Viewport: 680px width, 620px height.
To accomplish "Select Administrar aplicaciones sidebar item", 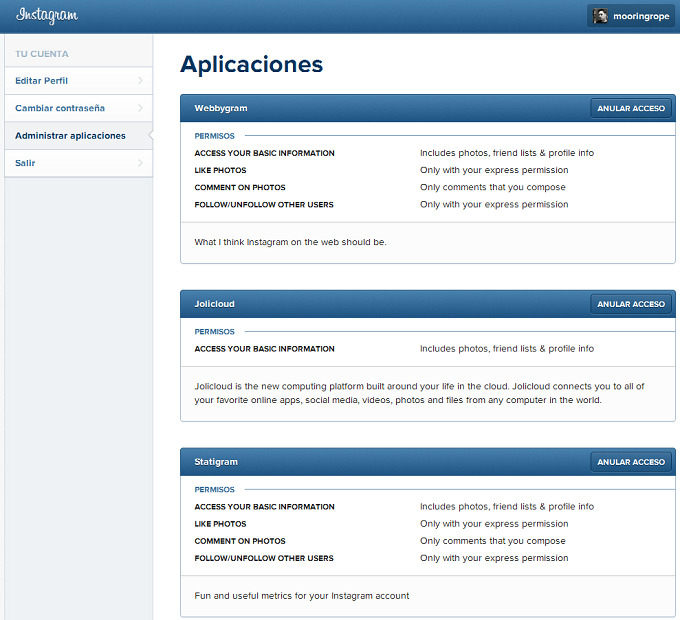I will tap(70, 135).
